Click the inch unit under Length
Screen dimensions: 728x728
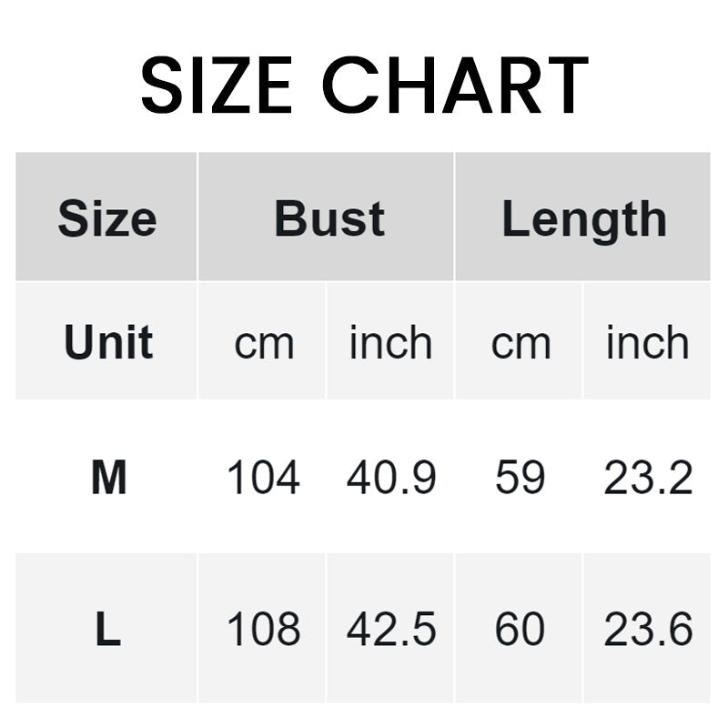[x=647, y=343]
